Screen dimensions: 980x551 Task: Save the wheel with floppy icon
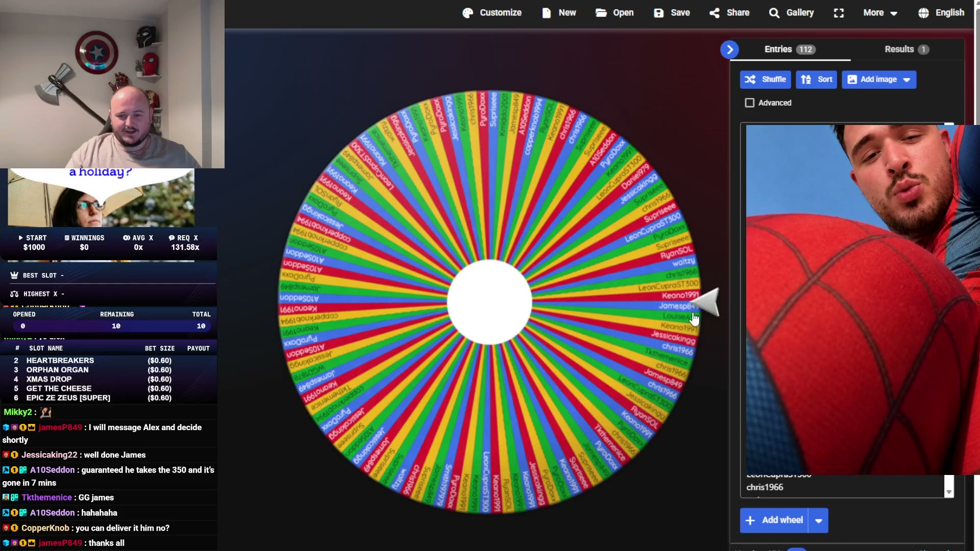coord(672,13)
